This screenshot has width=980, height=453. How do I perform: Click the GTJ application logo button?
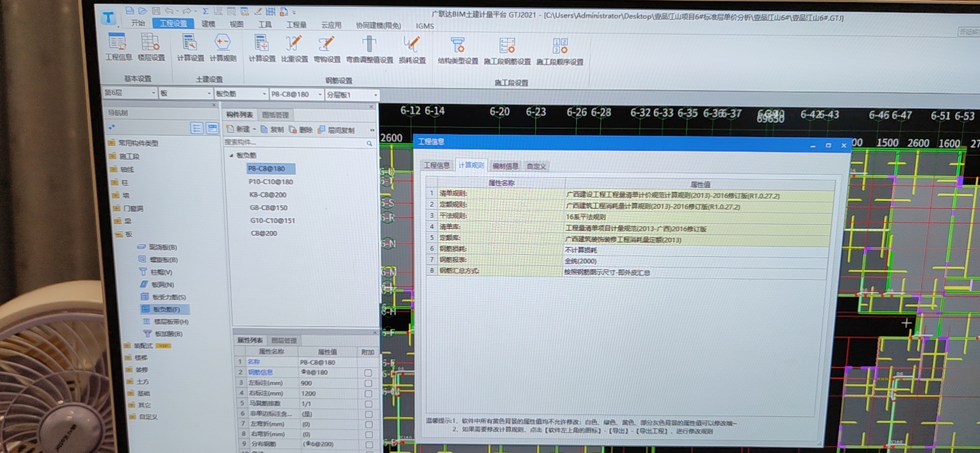click(109, 18)
